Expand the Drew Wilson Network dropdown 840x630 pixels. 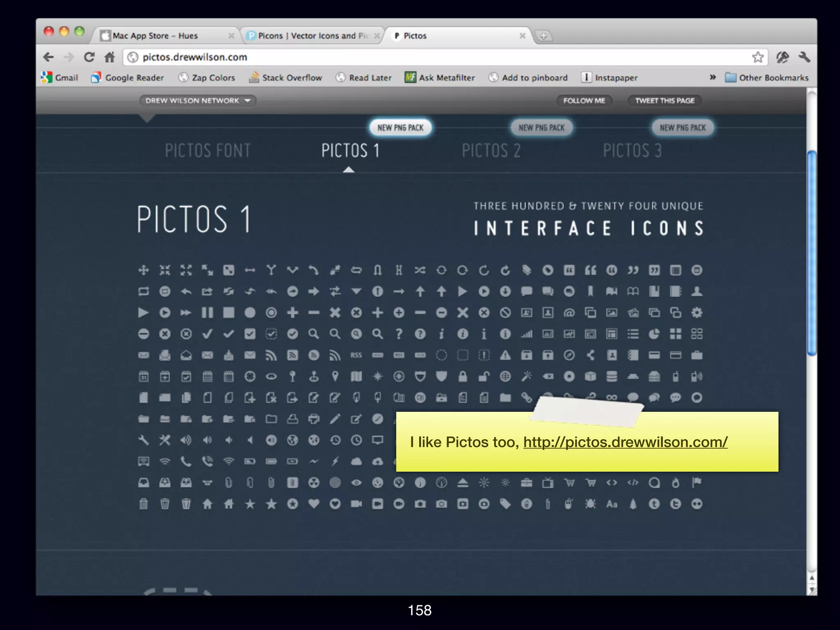(x=198, y=100)
